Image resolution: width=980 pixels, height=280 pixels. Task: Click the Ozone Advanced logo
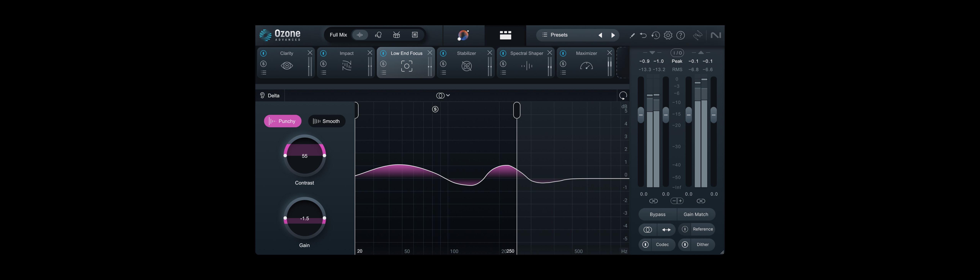(280, 35)
